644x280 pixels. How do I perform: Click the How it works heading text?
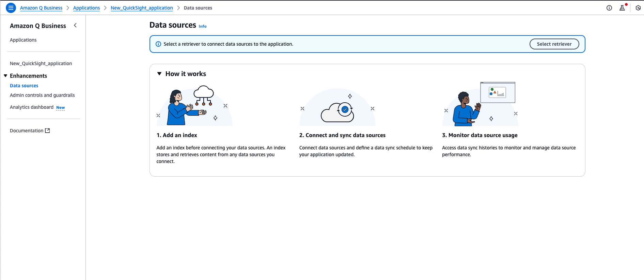[186, 74]
